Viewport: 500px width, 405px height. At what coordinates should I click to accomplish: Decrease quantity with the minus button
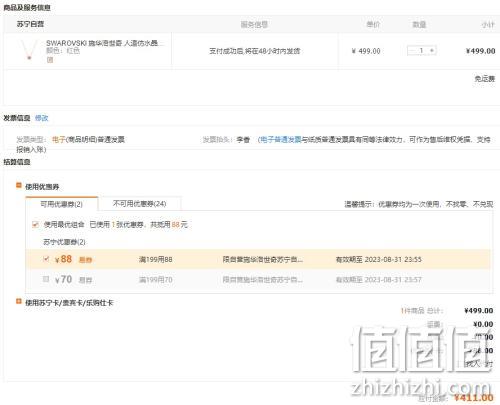pyautogui.click(x=412, y=51)
